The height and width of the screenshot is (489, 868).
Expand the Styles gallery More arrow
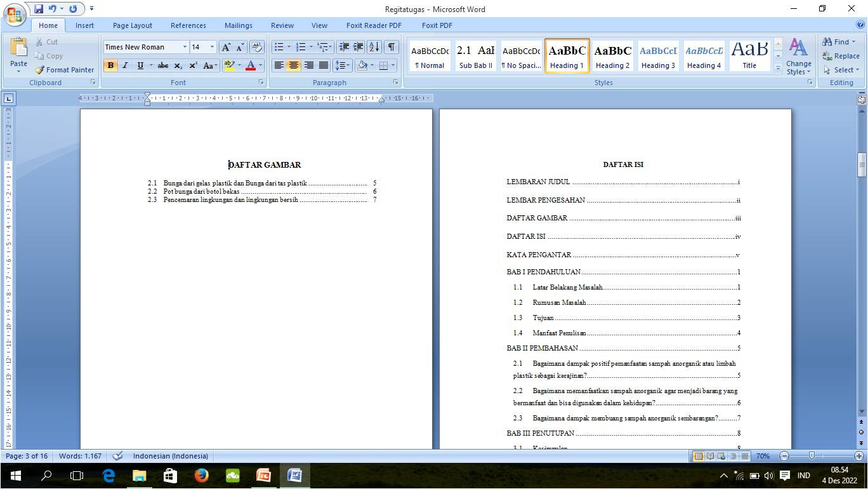click(x=779, y=67)
